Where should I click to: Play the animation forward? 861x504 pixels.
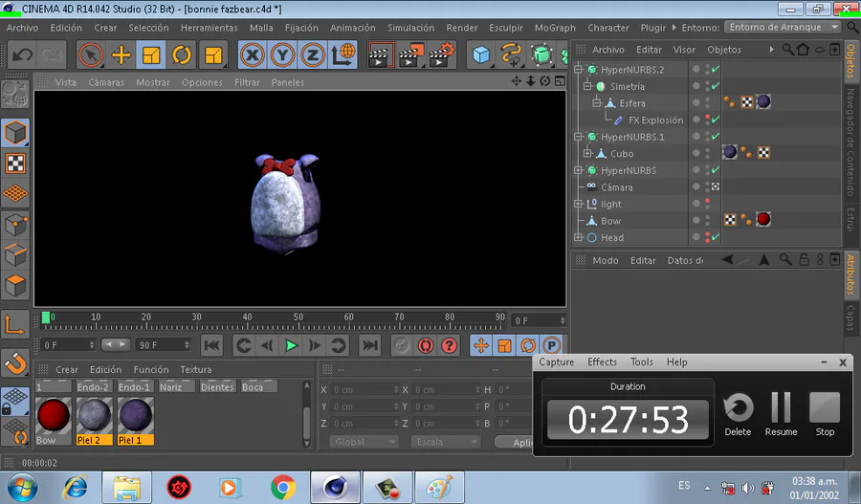pos(291,345)
